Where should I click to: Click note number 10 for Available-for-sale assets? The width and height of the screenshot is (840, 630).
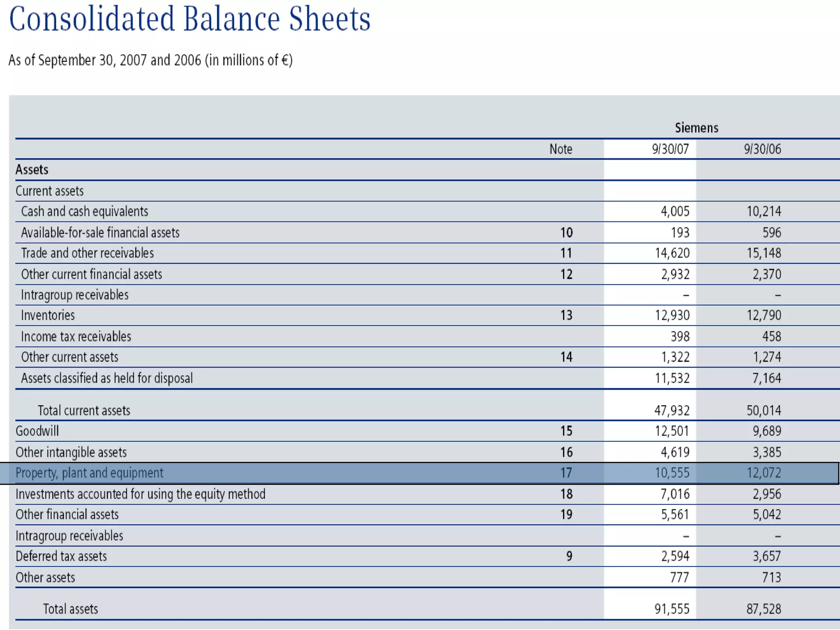tap(566, 233)
